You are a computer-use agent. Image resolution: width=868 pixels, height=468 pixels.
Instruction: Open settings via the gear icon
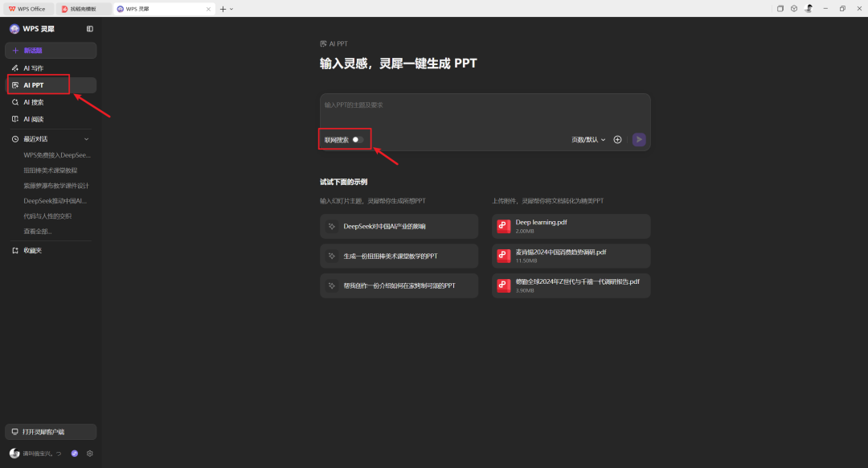90,454
